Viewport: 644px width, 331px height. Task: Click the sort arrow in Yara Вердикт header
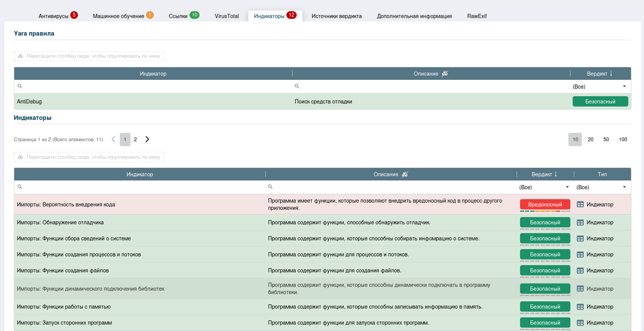coord(611,74)
